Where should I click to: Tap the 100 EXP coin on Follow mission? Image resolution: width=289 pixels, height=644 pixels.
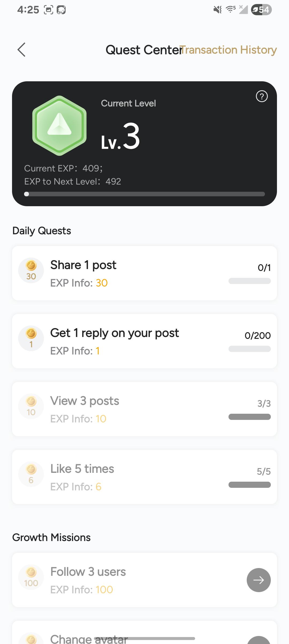click(x=31, y=577)
